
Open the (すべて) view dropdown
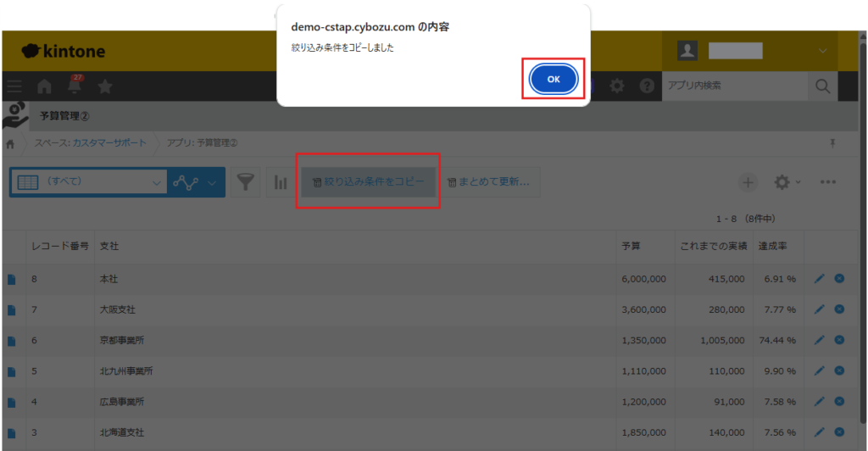tap(88, 182)
